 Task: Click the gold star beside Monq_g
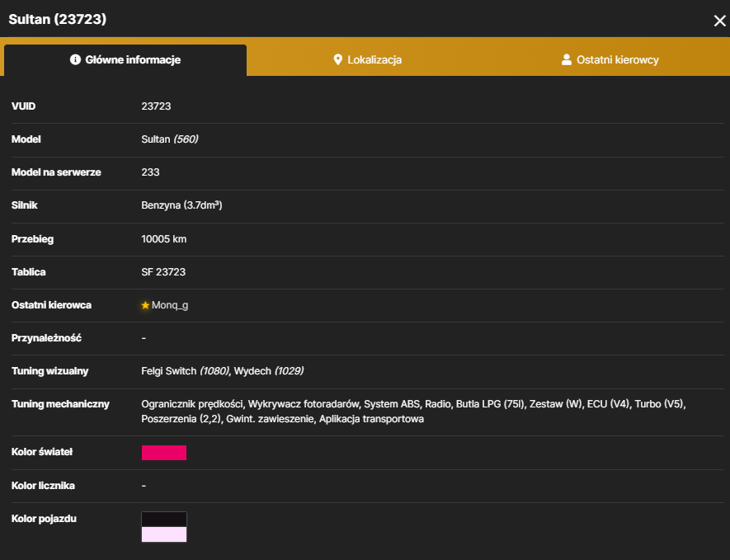tap(145, 305)
